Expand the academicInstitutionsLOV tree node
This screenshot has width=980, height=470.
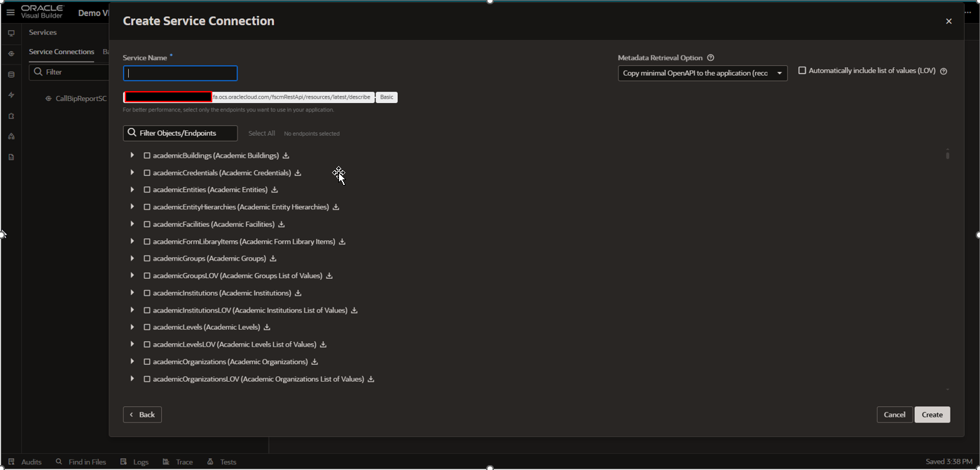[x=132, y=310]
